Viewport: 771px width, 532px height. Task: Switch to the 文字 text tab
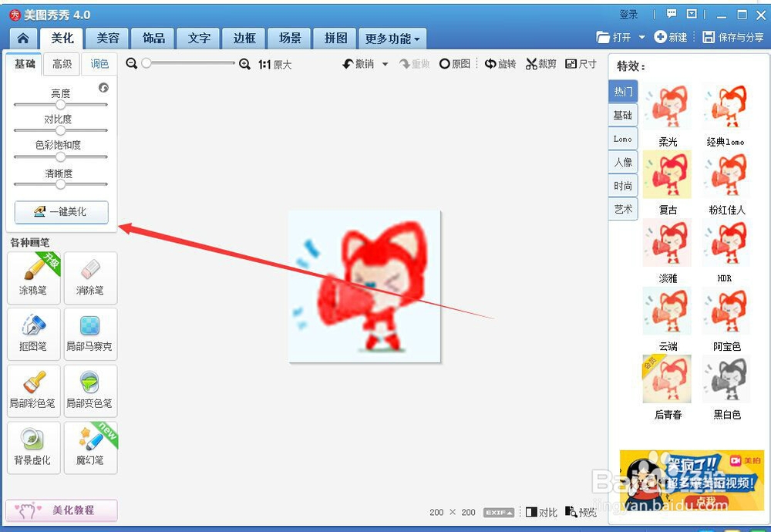(x=199, y=39)
